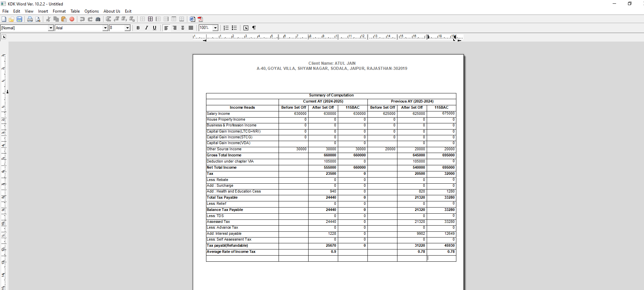
Task: Open Print Preview from the toolbar
Action: coord(38,19)
